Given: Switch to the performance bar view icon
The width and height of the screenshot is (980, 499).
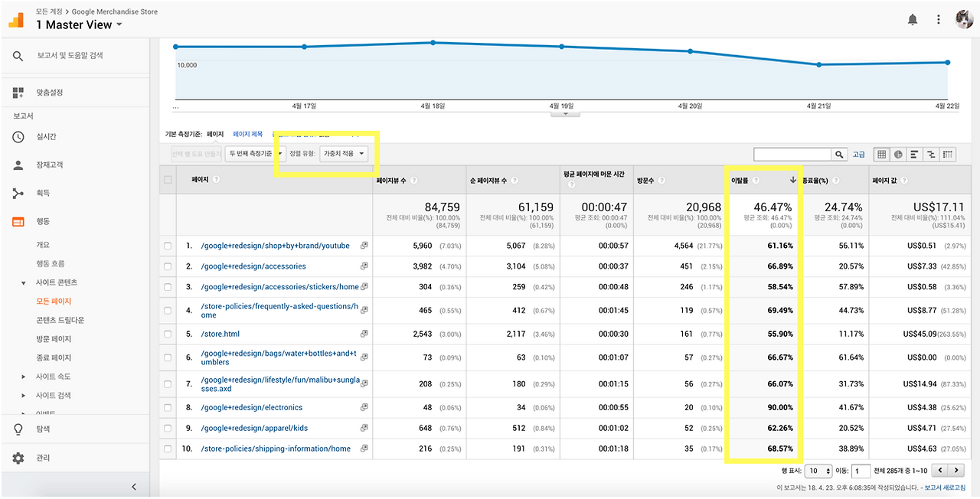Looking at the screenshot, I should 915,155.
